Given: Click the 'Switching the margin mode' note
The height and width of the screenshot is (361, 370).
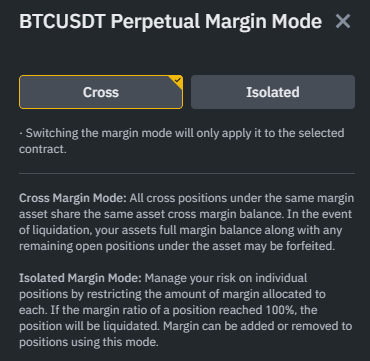Looking at the screenshot, I should (182, 141).
